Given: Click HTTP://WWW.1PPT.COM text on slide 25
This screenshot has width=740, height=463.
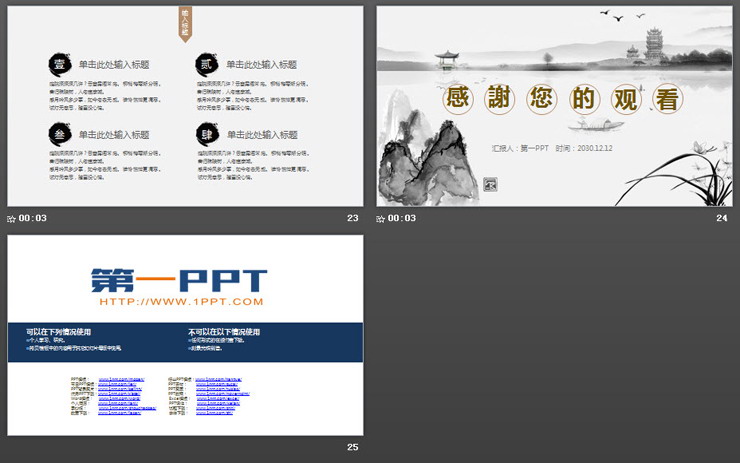Looking at the screenshot, I should pyautogui.click(x=181, y=302).
